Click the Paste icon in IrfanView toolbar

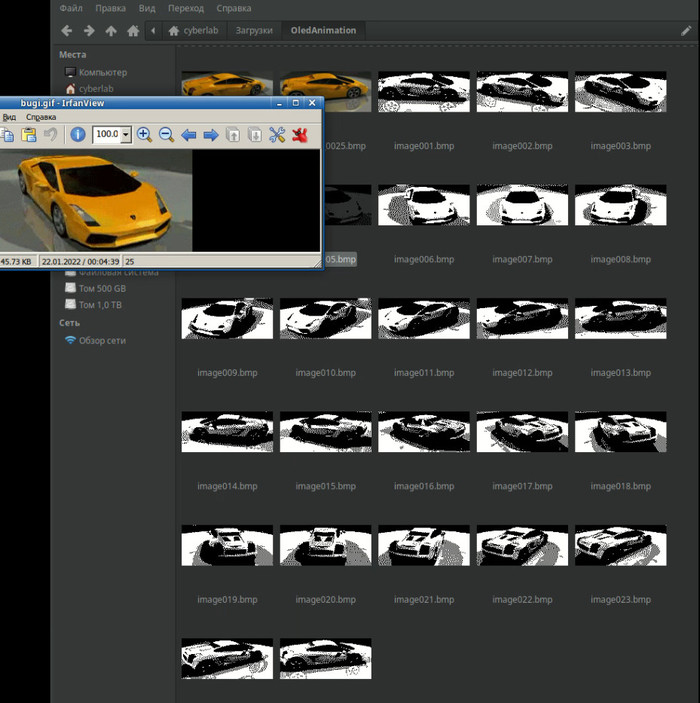tap(29, 135)
